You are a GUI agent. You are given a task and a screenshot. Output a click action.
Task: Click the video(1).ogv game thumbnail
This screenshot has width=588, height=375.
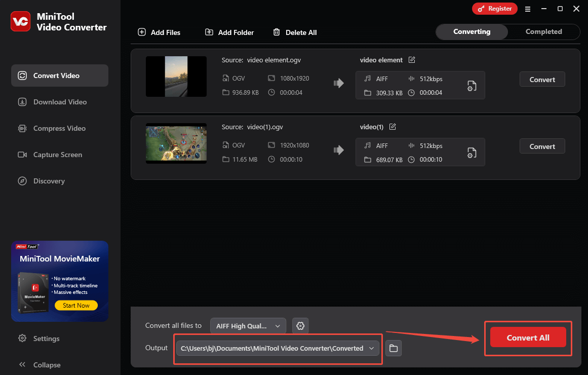(176, 143)
